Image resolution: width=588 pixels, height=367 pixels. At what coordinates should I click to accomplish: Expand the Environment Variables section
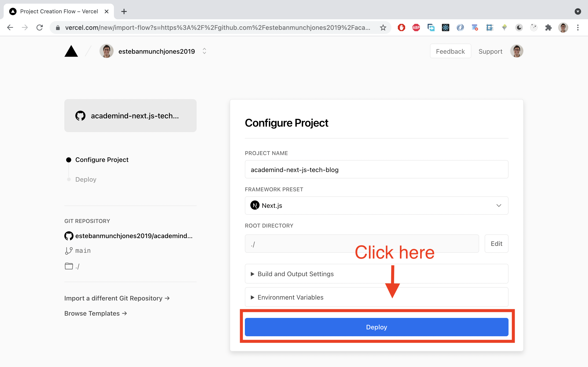(x=290, y=297)
